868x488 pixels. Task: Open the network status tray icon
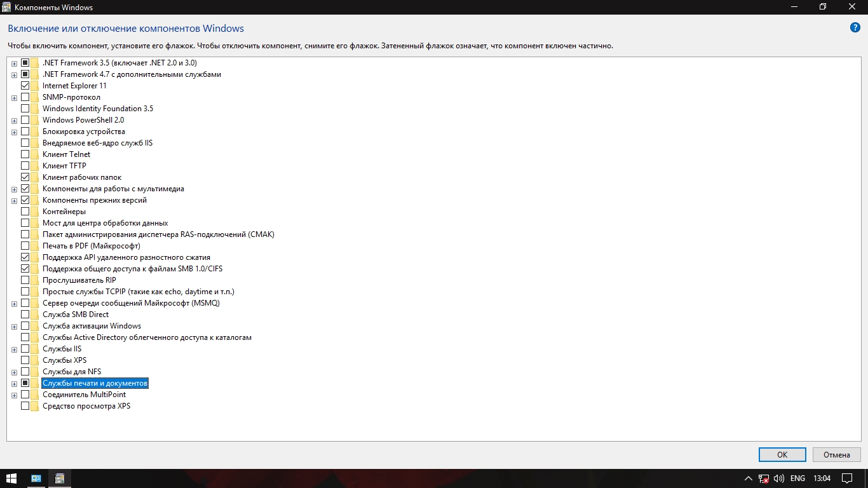pos(764,478)
